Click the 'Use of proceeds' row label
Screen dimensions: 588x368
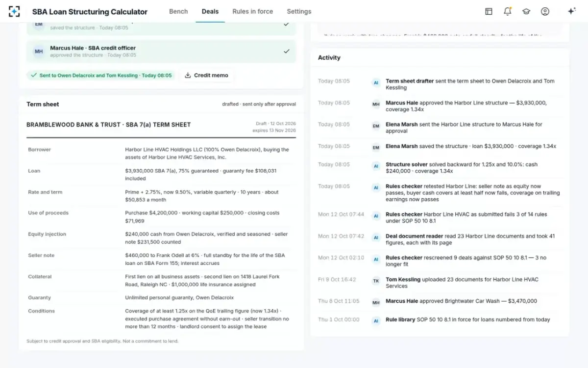[x=48, y=213]
